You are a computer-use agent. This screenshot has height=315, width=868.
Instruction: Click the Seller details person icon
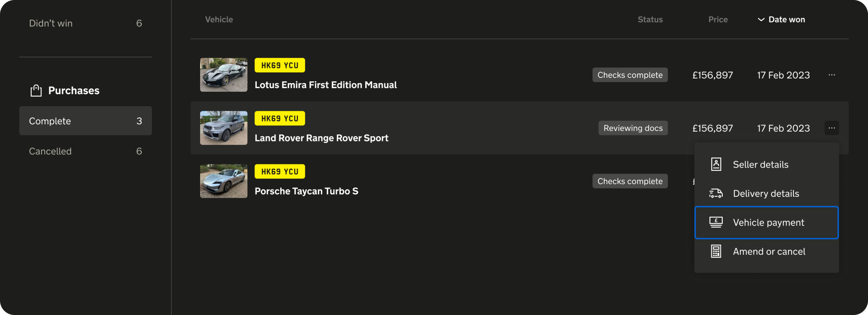click(x=716, y=164)
